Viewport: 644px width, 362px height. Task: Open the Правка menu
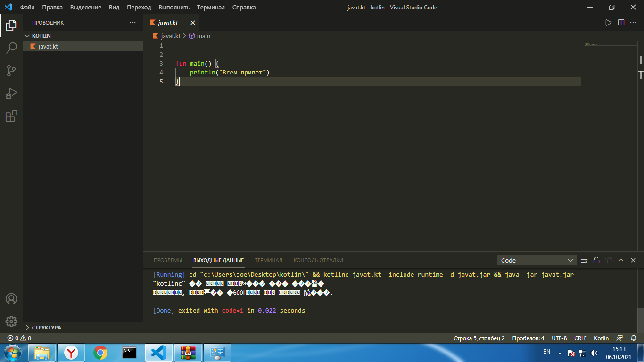pos(52,7)
